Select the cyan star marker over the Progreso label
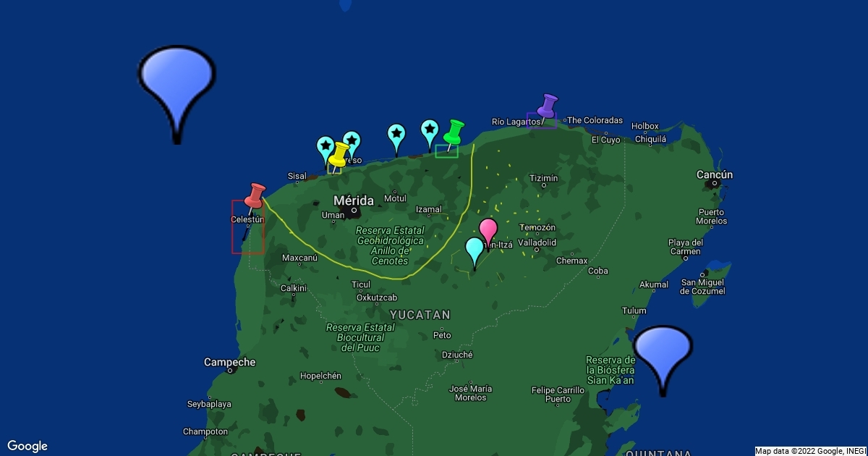The image size is (868, 456). pyautogui.click(x=352, y=143)
